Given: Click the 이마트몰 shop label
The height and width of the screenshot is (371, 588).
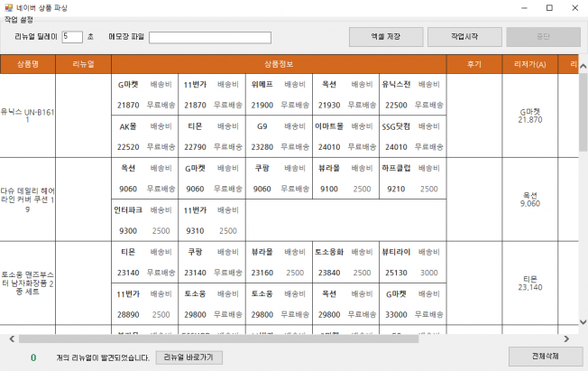Looking at the screenshot, I should click(x=329, y=126).
